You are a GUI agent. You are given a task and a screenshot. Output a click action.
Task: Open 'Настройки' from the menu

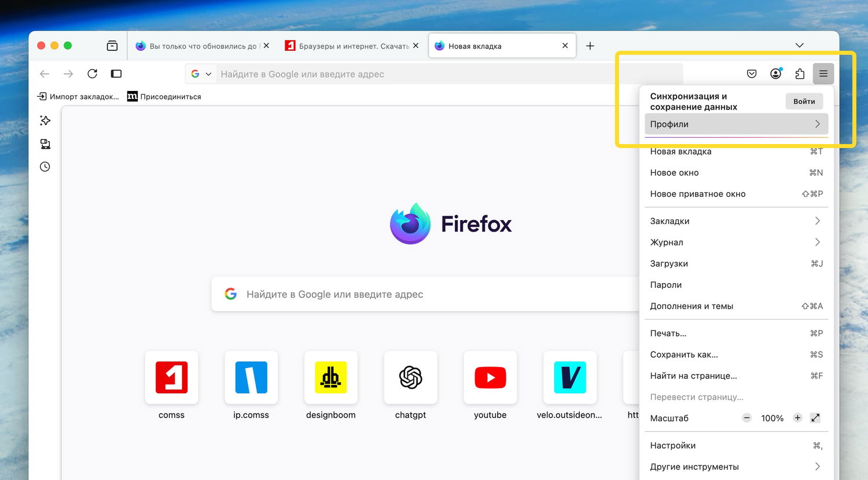[737, 445]
